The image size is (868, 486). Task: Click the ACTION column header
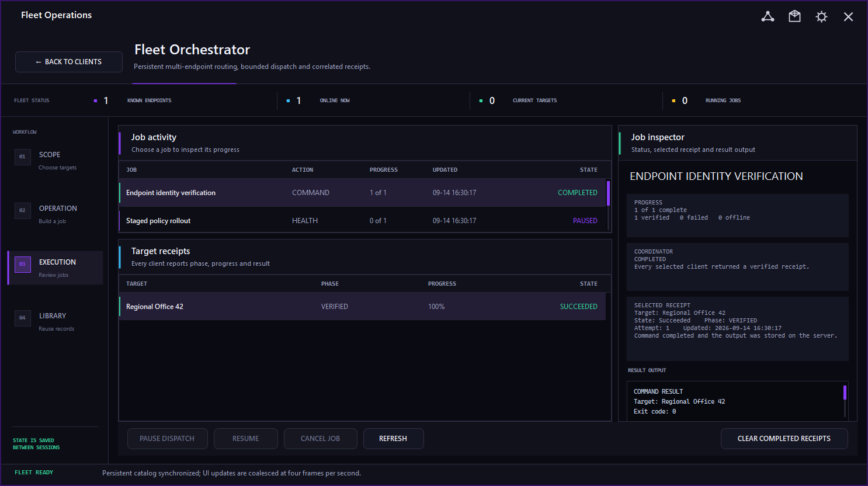click(303, 170)
